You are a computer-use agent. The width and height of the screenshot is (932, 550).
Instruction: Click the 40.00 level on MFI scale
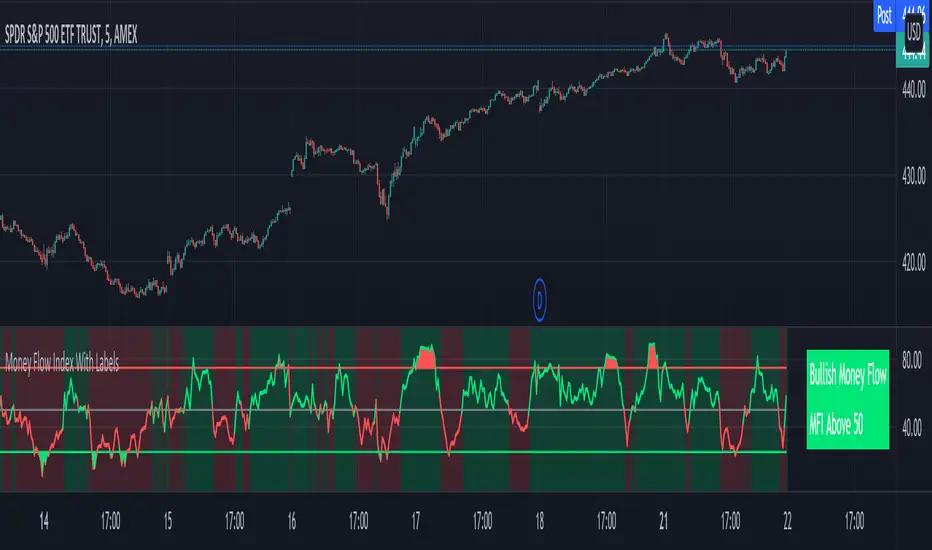pyautogui.click(x=912, y=427)
